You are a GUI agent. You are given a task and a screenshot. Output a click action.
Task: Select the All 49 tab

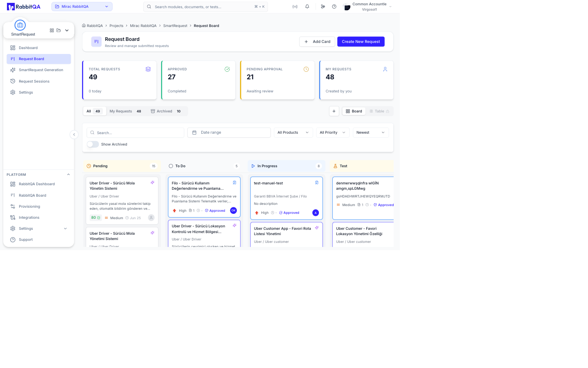(94, 111)
